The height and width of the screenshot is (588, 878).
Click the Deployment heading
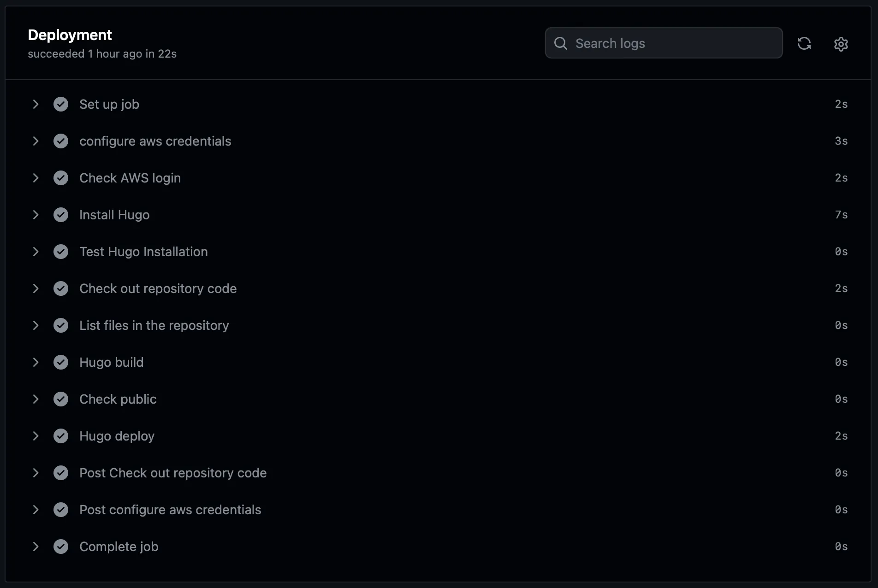[70, 35]
